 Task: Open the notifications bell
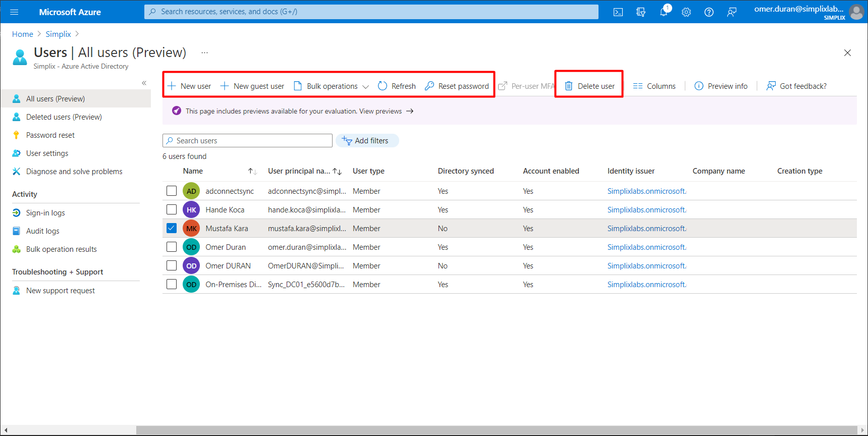664,12
